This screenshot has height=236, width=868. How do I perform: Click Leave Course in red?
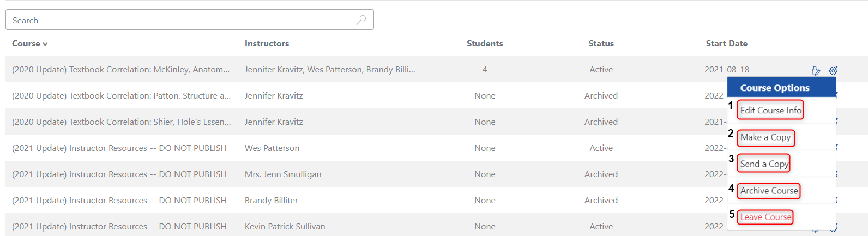pyautogui.click(x=765, y=217)
